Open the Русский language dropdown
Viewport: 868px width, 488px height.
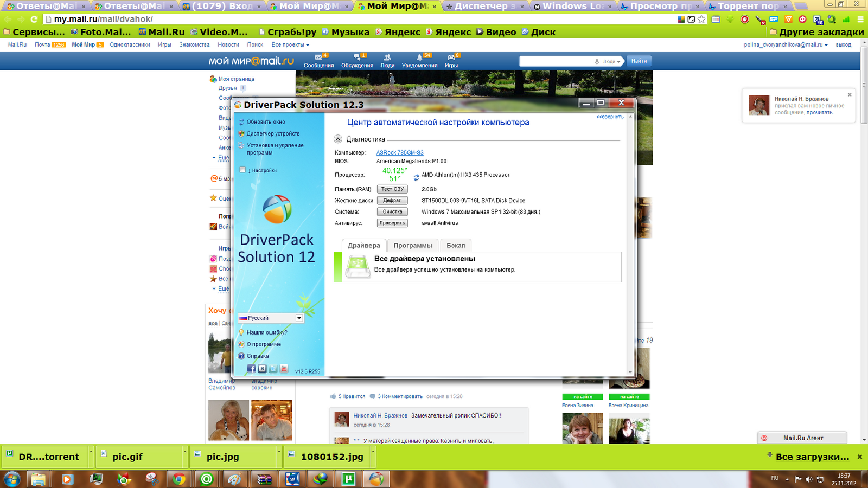271,318
